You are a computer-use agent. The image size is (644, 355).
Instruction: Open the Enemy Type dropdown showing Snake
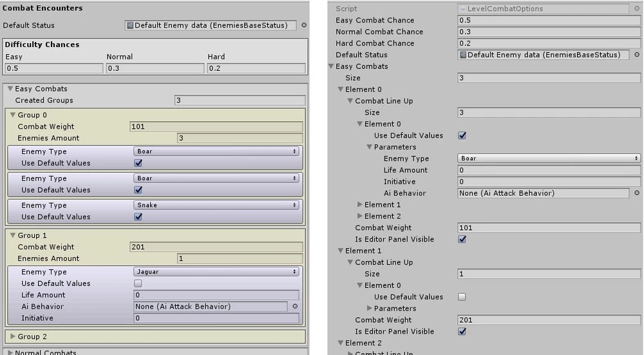point(216,206)
